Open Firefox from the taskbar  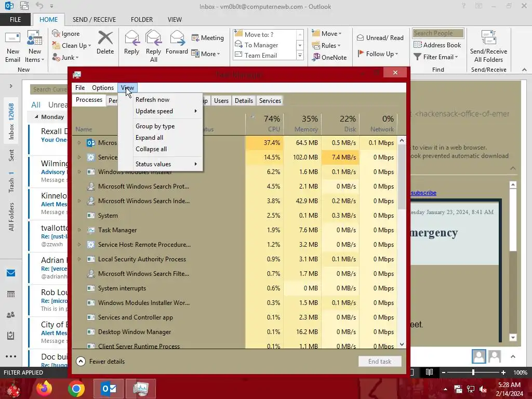tap(44, 389)
